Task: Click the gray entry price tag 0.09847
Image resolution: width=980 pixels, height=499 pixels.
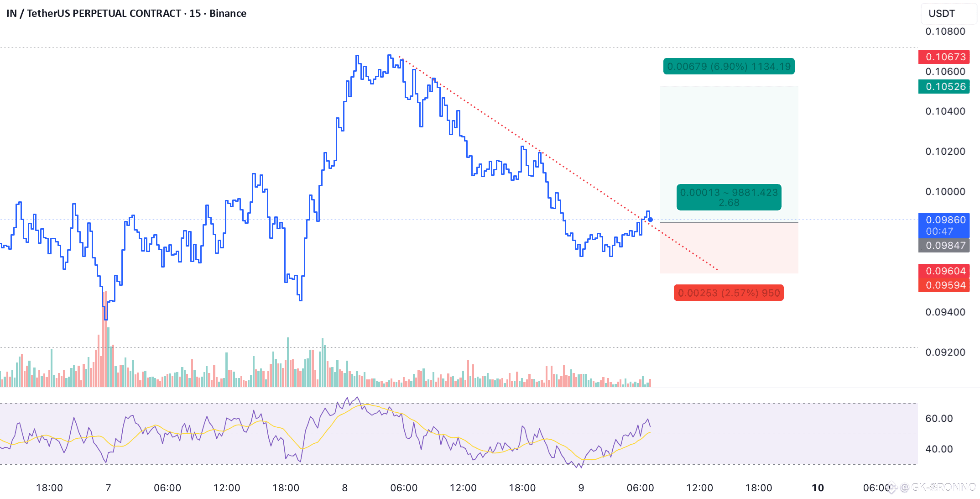Action: pos(944,246)
